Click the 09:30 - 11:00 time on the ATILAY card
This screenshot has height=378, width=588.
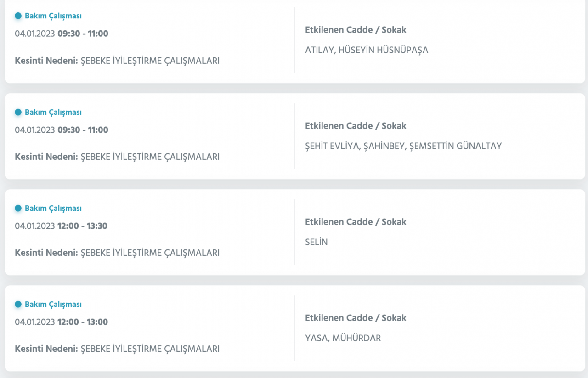point(83,34)
